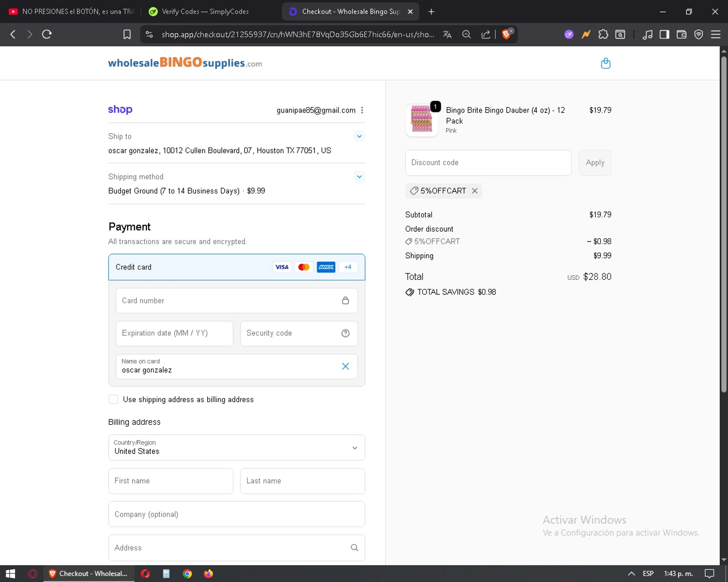Open Brave Shields lion icon
Image resolution: width=728 pixels, height=582 pixels.
click(507, 34)
